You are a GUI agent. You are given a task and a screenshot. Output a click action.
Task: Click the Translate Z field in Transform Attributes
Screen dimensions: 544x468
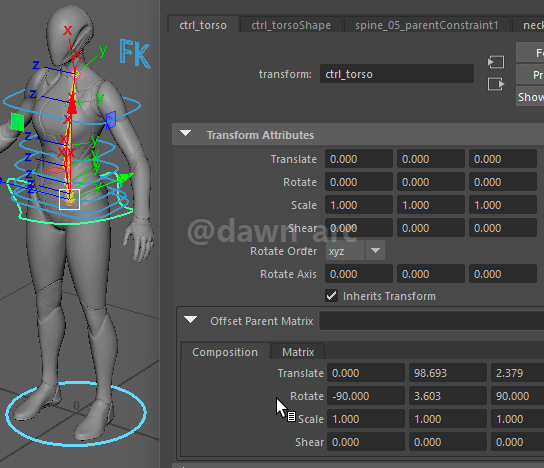(x=503, y=159)
